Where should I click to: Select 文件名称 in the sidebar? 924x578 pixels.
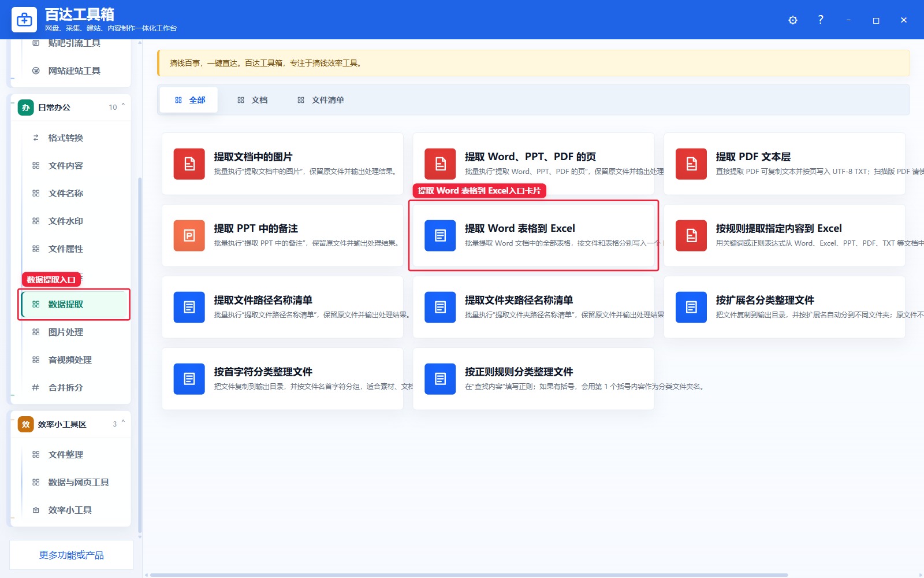pyautogui.click(x=74, y=193)
